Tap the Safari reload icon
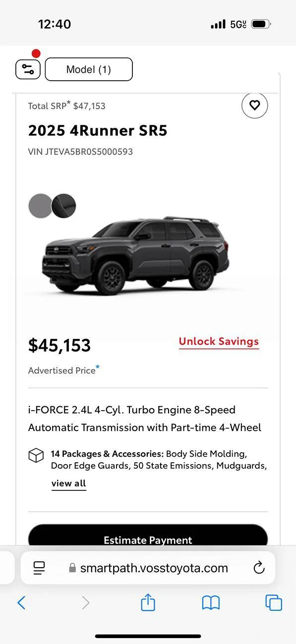This screenshot has height=644, width=296. 259,568
